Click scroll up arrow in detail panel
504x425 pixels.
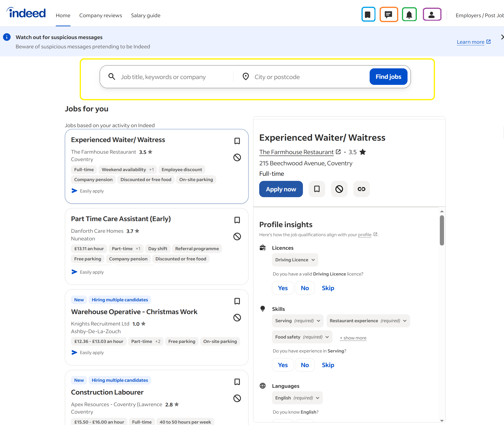coord(442,211)
